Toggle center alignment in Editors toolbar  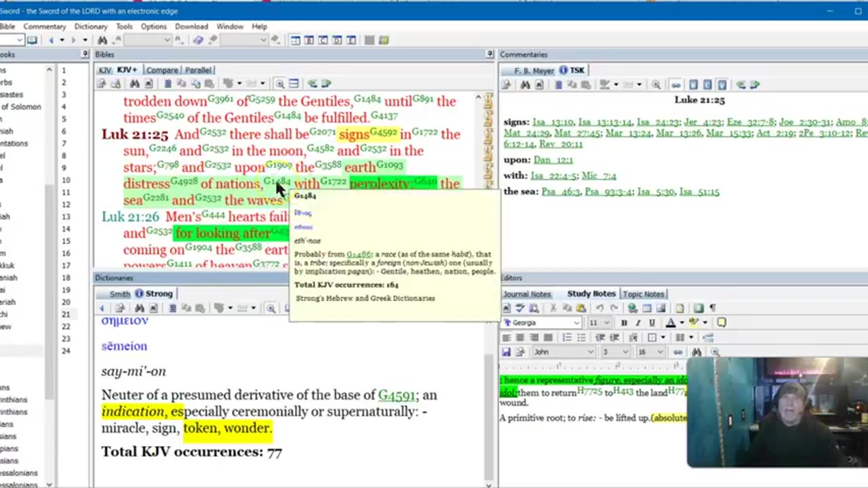click(520, 338)
